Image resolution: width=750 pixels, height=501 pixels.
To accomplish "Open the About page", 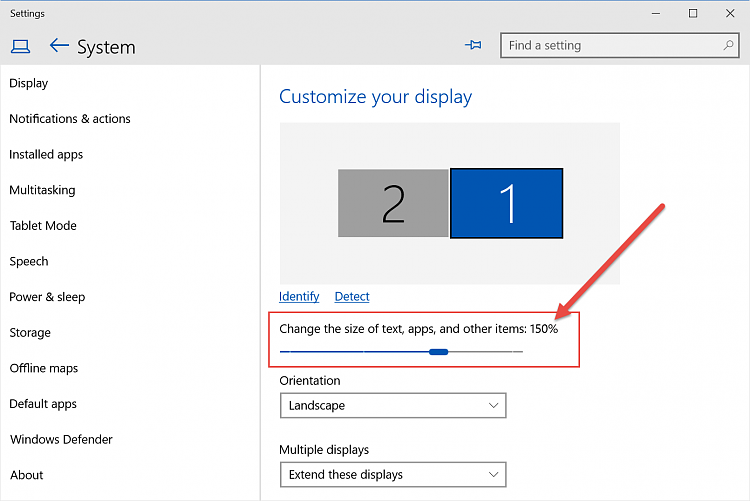I will pos(27,475).
